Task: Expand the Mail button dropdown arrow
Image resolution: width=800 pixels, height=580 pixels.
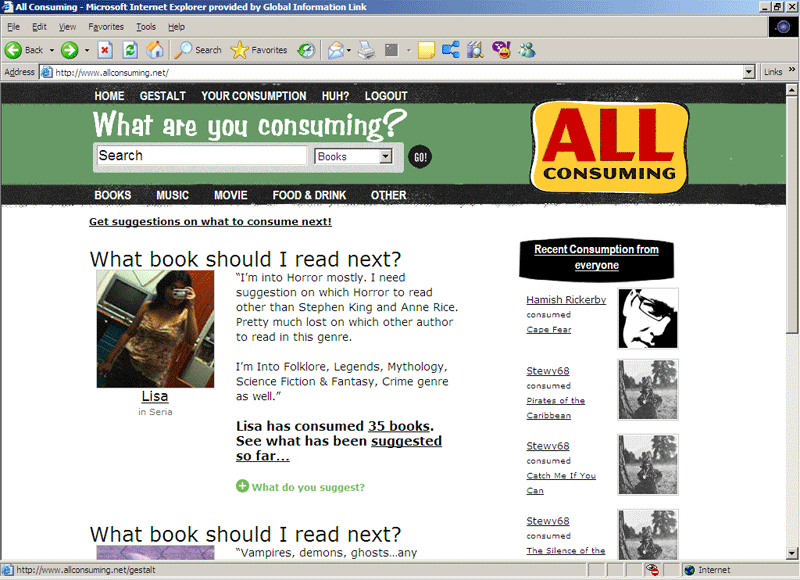Action: pos(349,50)
